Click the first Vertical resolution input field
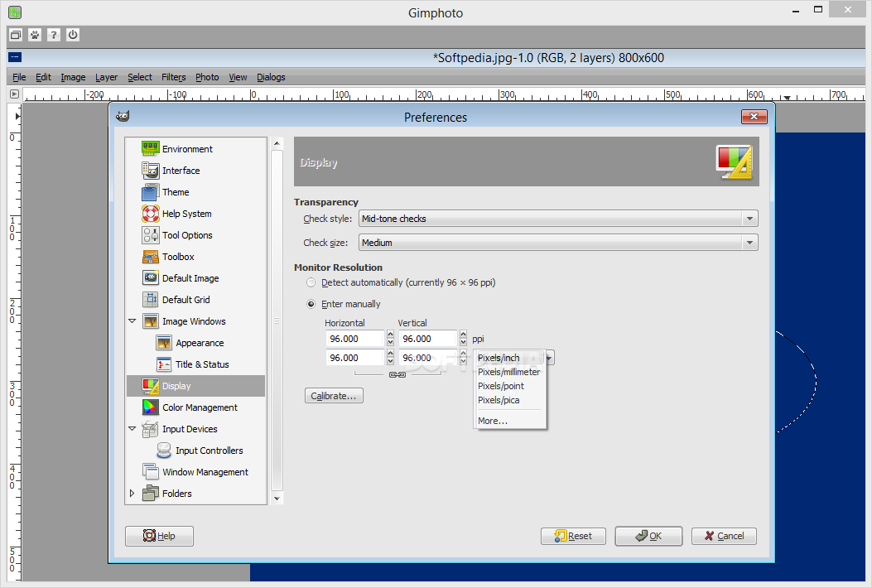 (x=427, y=338)
